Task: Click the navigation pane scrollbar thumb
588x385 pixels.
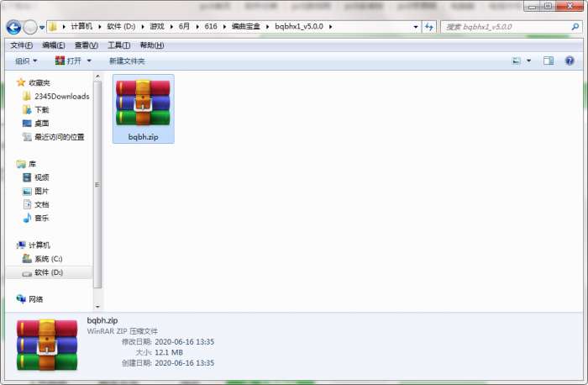Action: 97,184
